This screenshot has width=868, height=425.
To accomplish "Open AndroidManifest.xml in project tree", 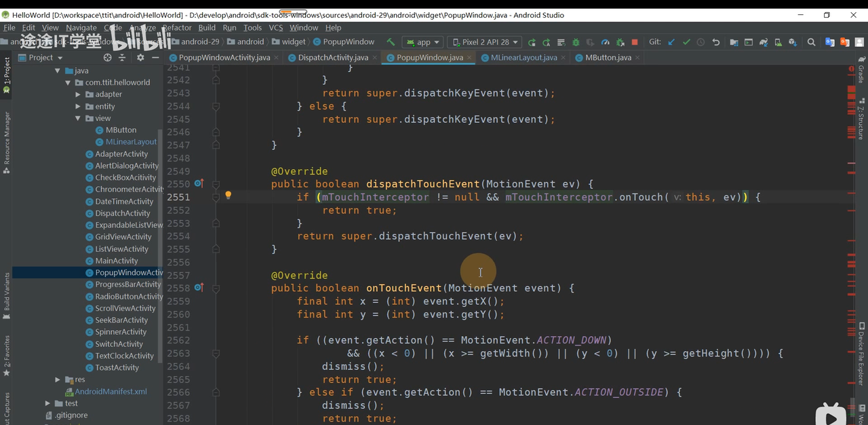I will coord(111,392).
